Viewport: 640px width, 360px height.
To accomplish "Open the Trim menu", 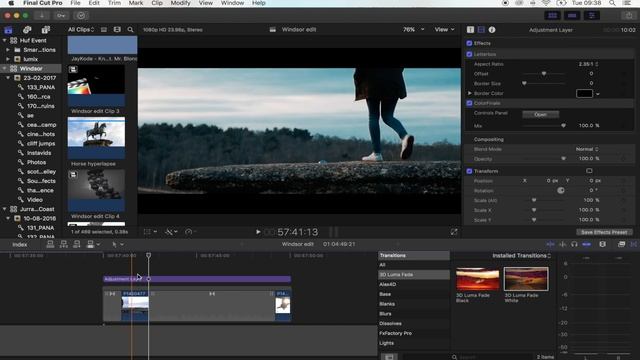I will pos(114,3).
